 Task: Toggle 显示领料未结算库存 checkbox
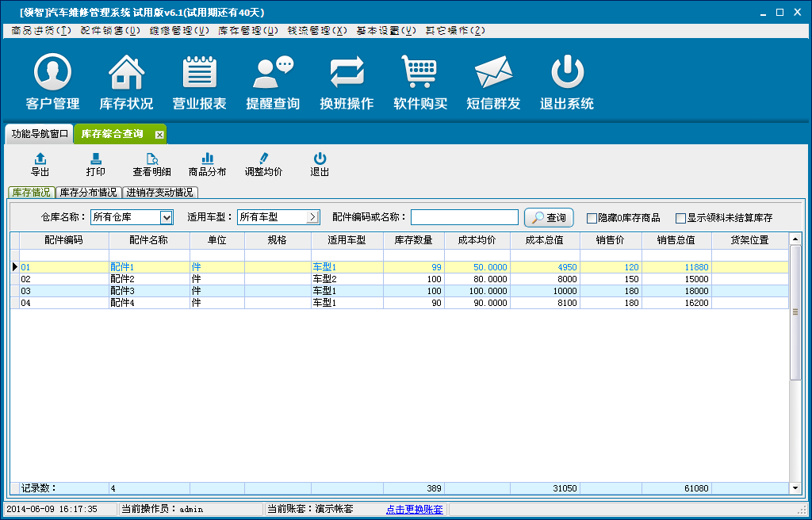[680, 218]
